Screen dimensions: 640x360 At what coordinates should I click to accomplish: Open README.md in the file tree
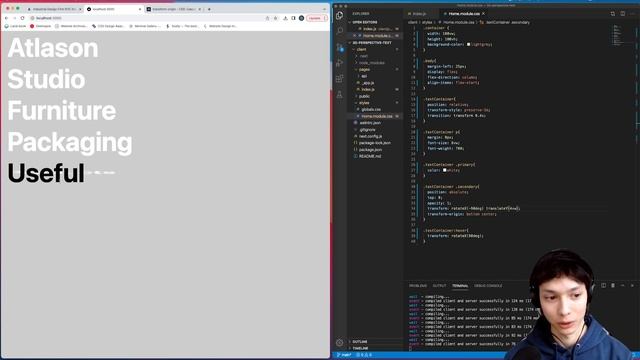click(369, 156)
